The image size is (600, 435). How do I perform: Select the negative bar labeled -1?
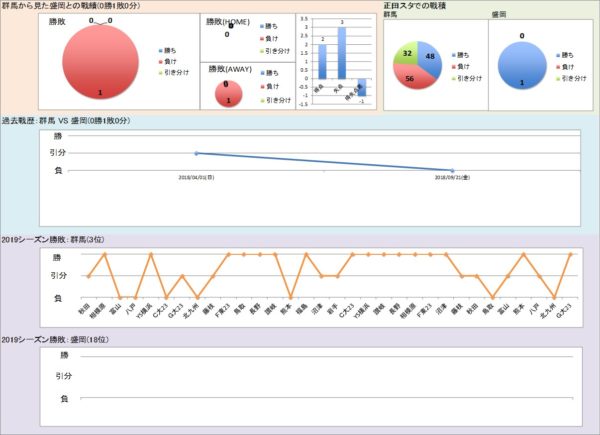[362, 88]
